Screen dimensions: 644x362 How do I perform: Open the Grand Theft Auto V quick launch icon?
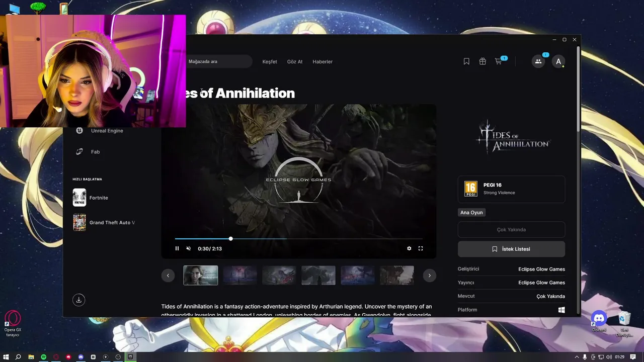[x=79, y=222]
